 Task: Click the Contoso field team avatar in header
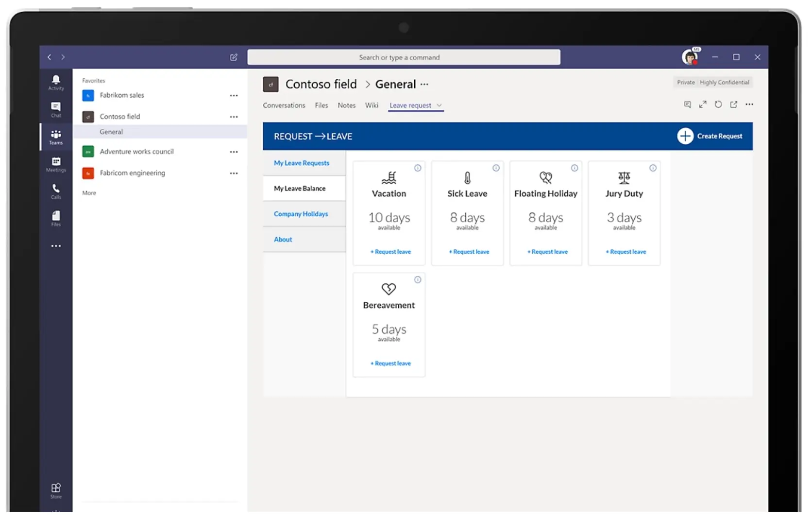pos(271,84)
